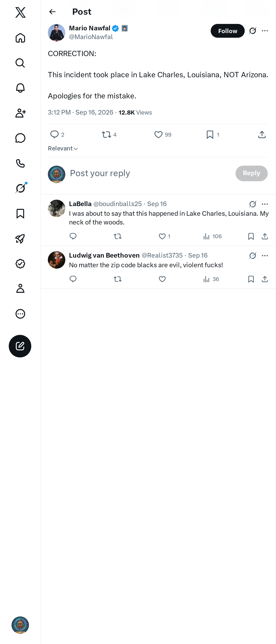Click the compose post button
Screen dimensions: 276x644
coord(20,346)
